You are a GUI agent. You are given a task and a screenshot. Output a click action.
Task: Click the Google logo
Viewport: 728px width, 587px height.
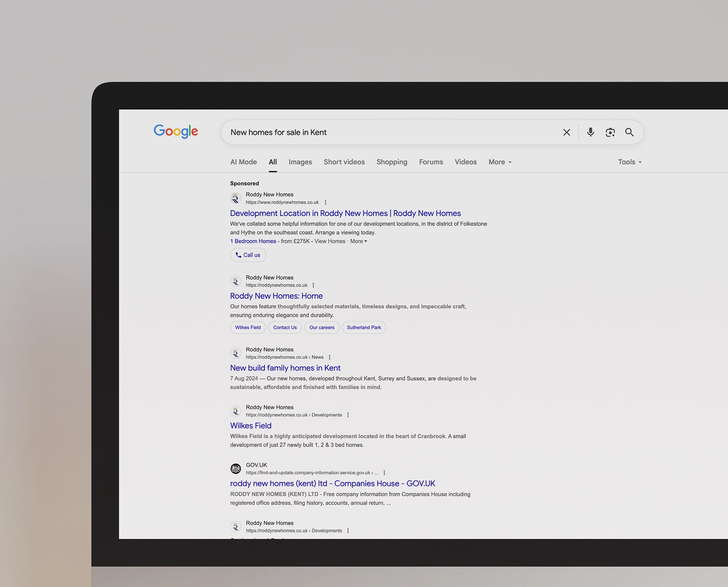click(x=175, y=132)
